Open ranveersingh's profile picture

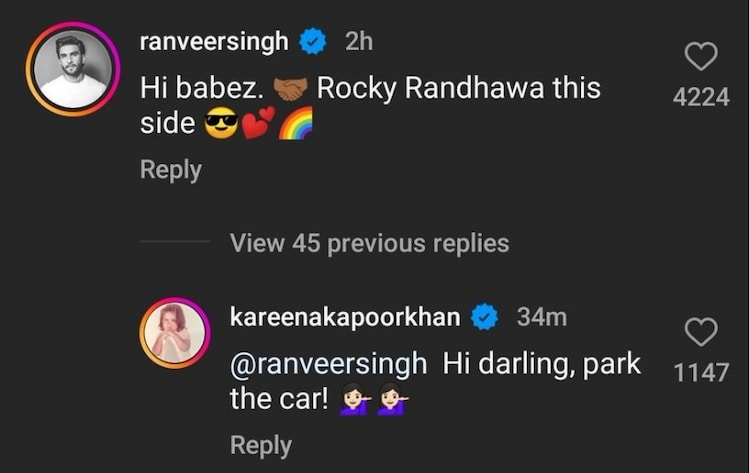click(70, 68)
